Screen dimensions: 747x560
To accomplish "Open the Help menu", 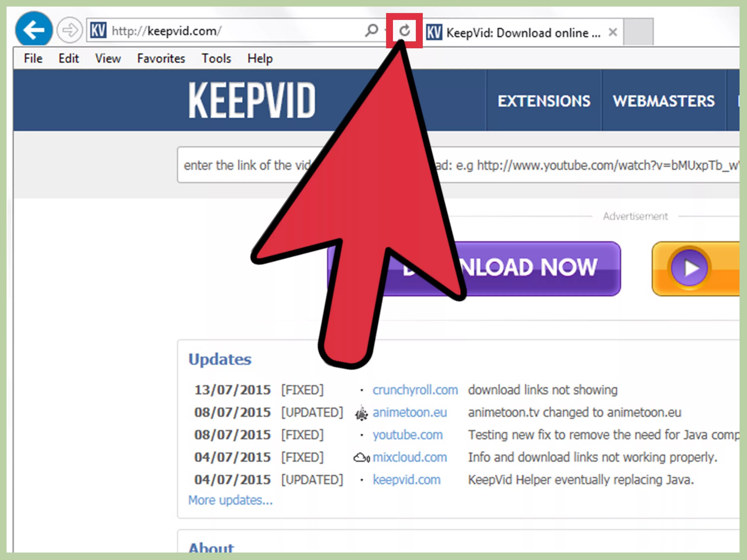I will [260, 59].
